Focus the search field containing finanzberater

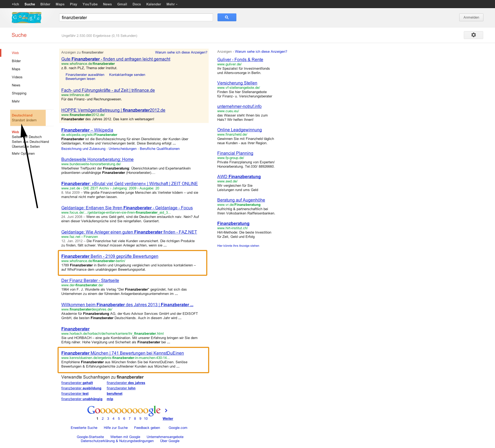pyautogui.click(x=136, y=17)
